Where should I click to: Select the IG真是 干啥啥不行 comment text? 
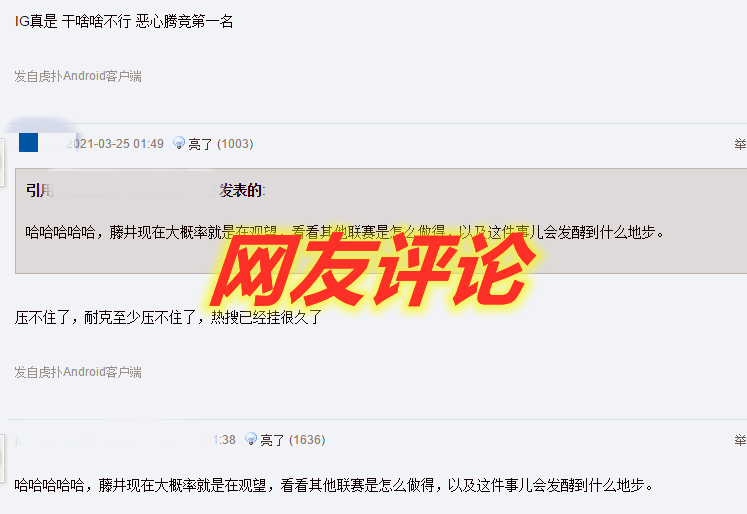(x=124, y=21)
